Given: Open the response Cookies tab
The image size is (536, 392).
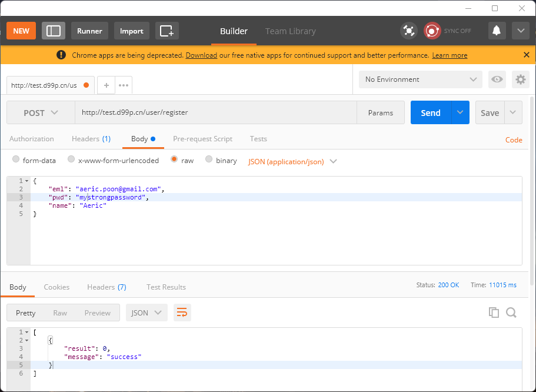Looking at the screenshot, I should (x=56, y=287).
